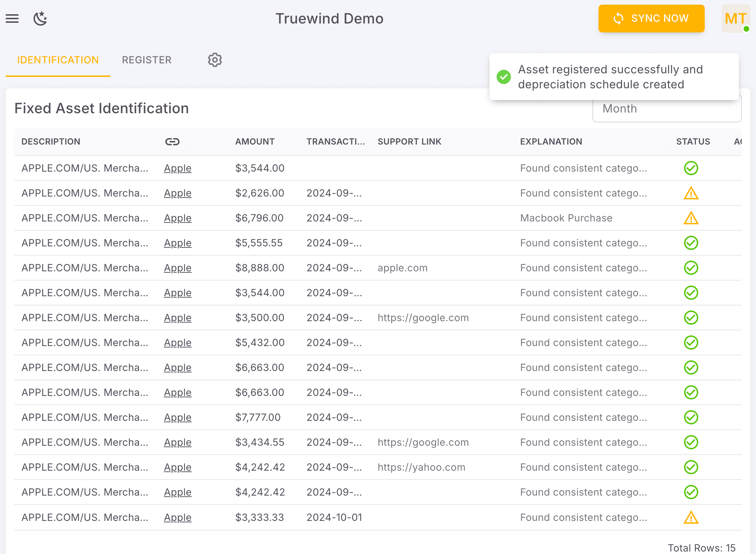The width and height of the screenshot is (756, 554).
Task: Click the link icon in the table header
Action: point(172,141)
